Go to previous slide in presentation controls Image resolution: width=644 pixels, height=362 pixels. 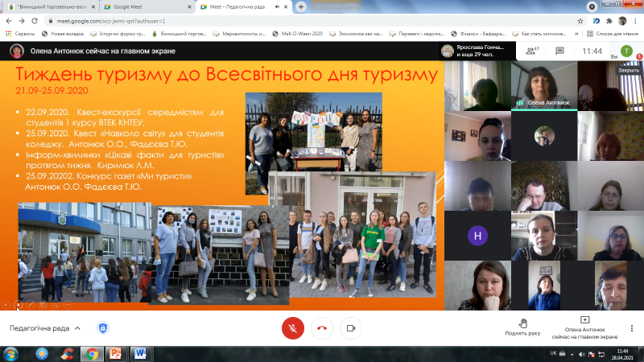point(6,305)
